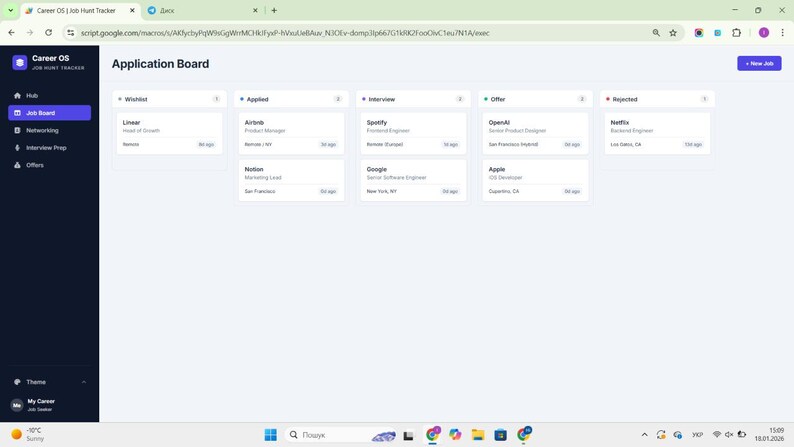The width and height of the screenshot is (794, 447).
Task: Switch to Career OS Job Hunt Tracker tab
Action: tap(81, 10)
